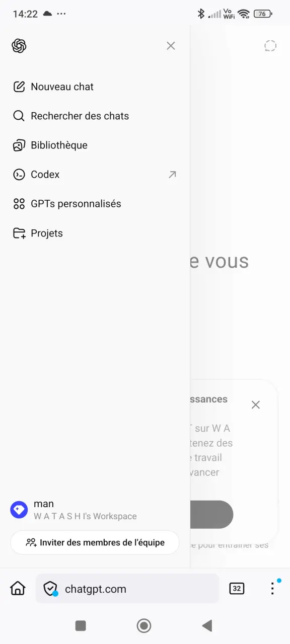290x644 pixels.
Task: Tap the browser home icon
Action: [x=18, y=588]
